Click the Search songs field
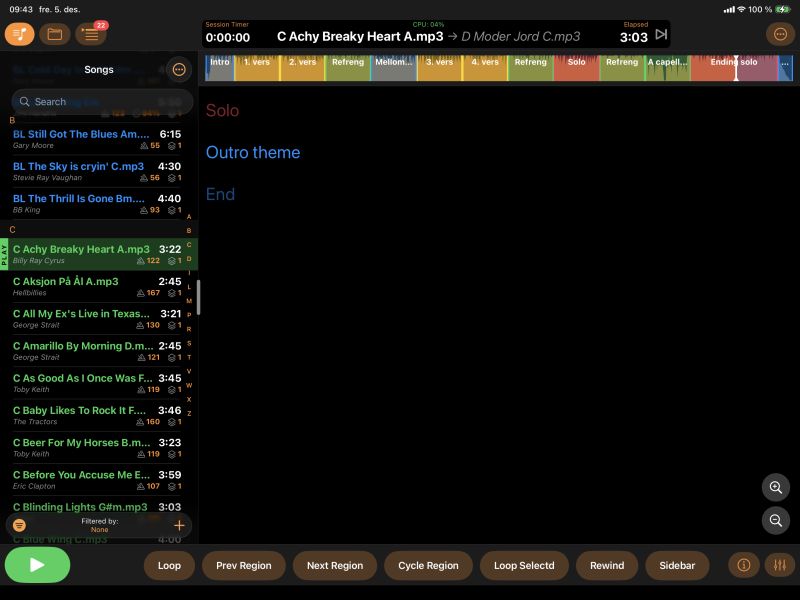The height and width of the screenshot is (600, 800). (x=100, y=101)
